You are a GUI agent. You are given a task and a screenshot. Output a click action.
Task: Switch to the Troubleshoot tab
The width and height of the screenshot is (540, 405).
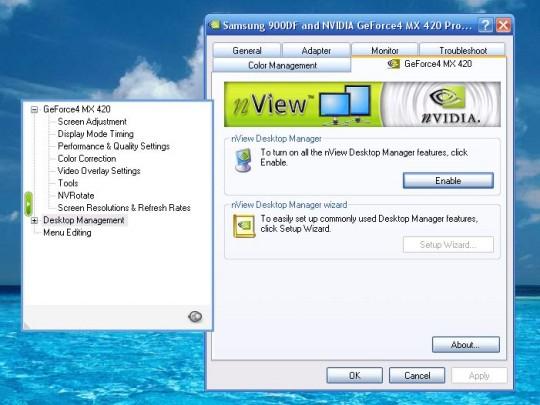tap(463, 51)
